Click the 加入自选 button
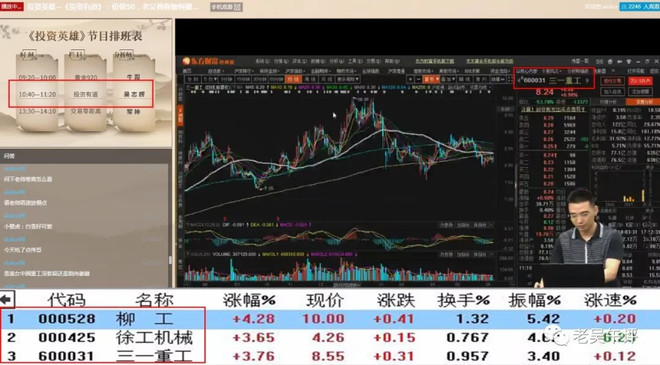This screenshot has width=660, height=365. pos(612,91)
